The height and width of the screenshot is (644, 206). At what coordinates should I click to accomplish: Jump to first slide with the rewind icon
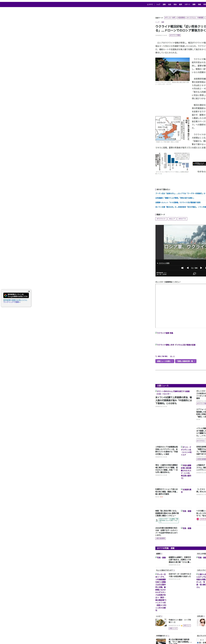(x=182, y=268)
